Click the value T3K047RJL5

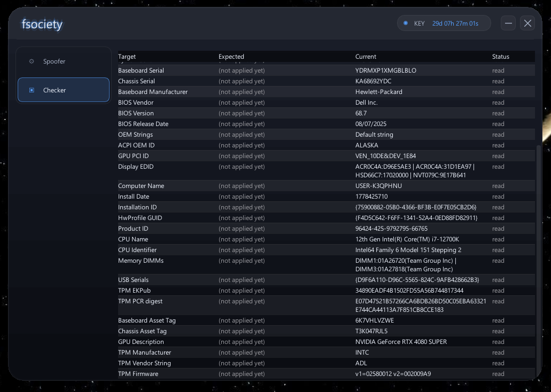[371, 331]
